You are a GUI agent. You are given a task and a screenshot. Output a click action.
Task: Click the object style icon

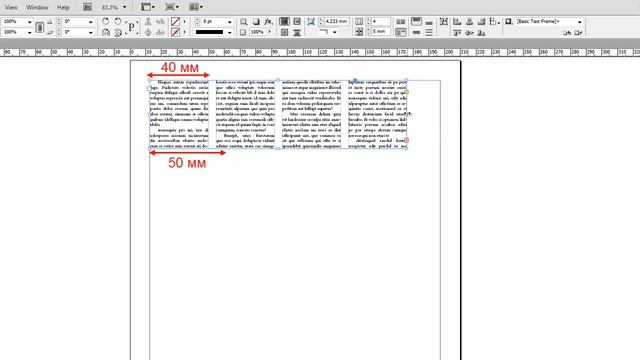(509, 21)
